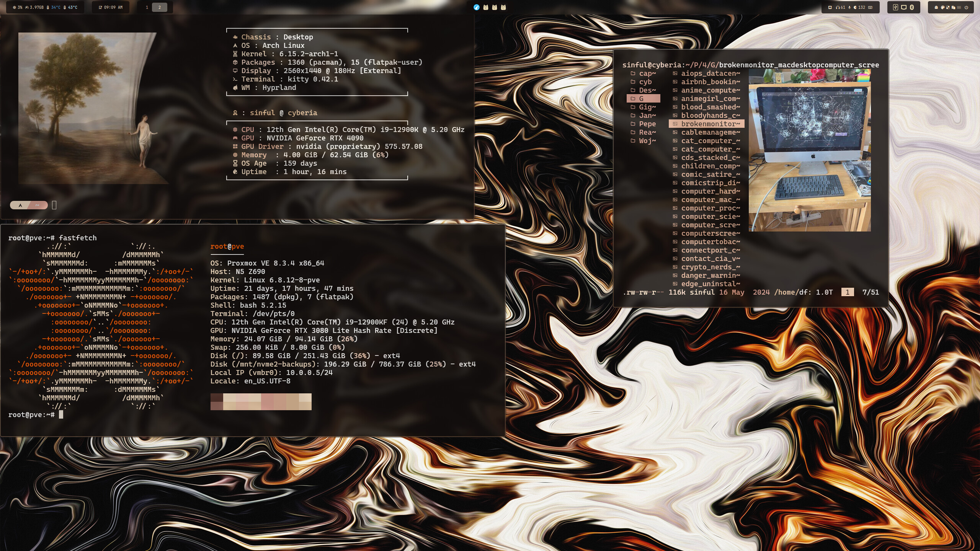Open the Pepe folder in file manager
The width and height of the screenshot is (980, 551).
(644, 124)
